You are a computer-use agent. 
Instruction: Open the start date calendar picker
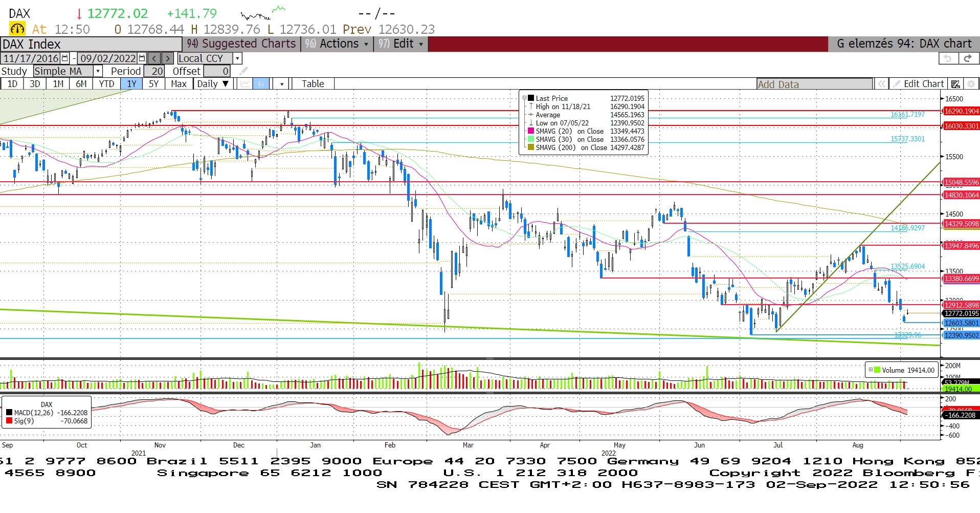[65, 58]
